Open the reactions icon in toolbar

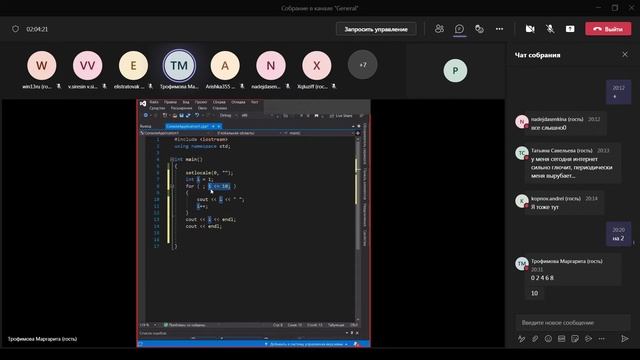479,29
